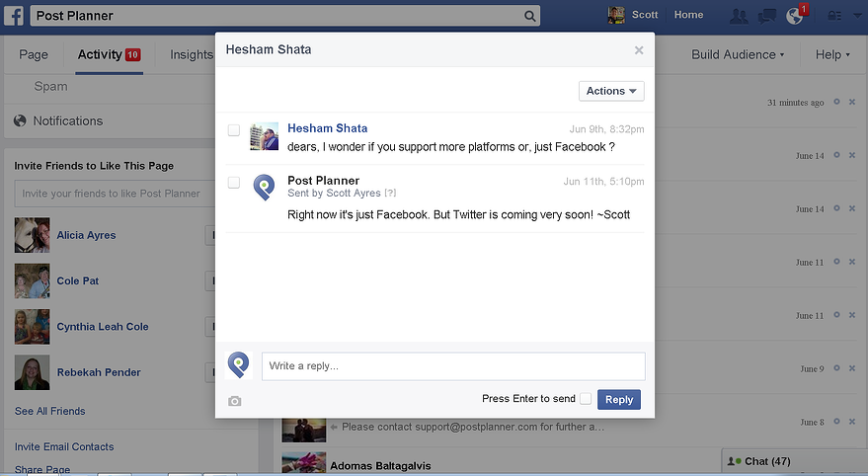Click the globe icon beside Notifications
868x476 pixels.
tap(20, 120)
